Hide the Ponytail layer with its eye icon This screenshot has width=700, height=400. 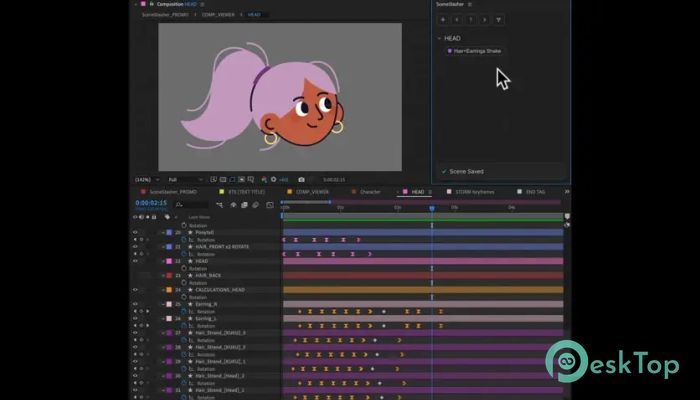(135, 233)
